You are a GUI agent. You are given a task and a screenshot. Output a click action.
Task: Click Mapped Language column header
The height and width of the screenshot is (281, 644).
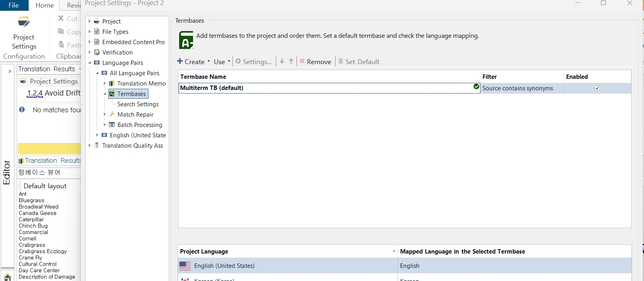coord(515,252)
